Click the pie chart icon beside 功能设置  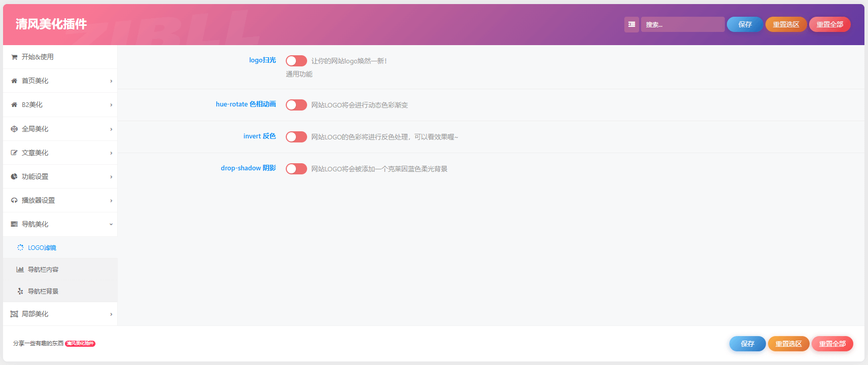point(14,177)
